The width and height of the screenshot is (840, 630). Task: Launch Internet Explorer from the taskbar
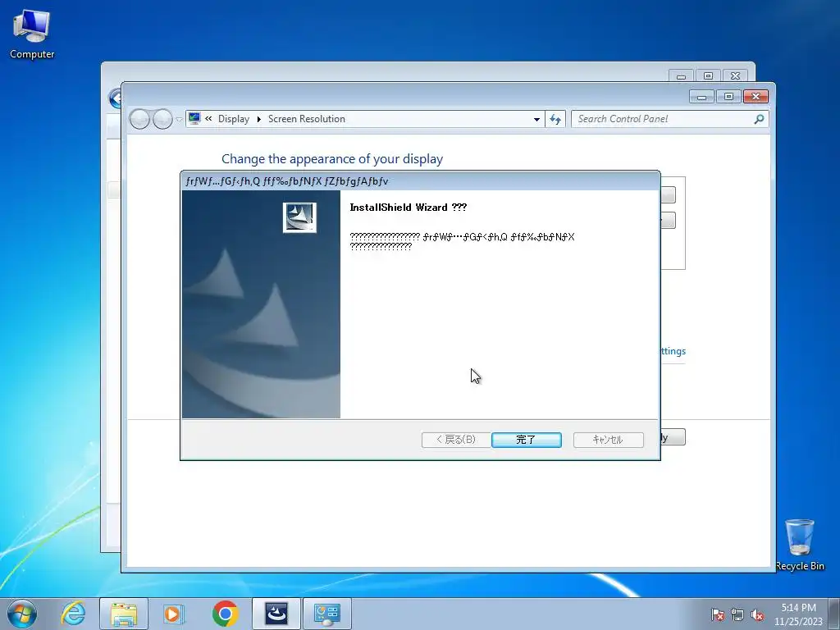73,614
